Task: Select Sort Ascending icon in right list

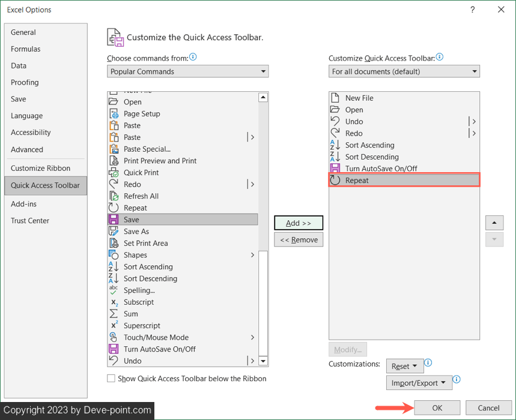Action: 335,145
